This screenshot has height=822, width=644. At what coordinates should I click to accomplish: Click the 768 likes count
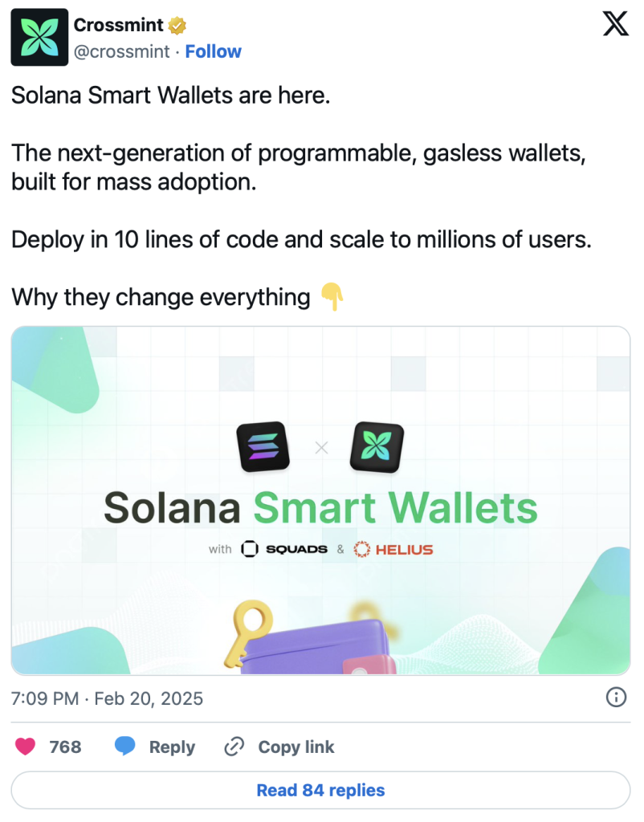pos(65,747)
